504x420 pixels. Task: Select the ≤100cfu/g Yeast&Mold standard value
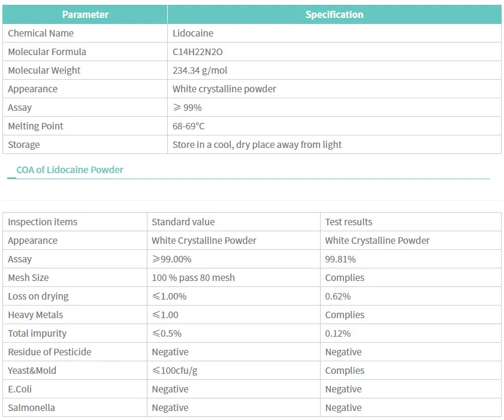pos(174,370)
